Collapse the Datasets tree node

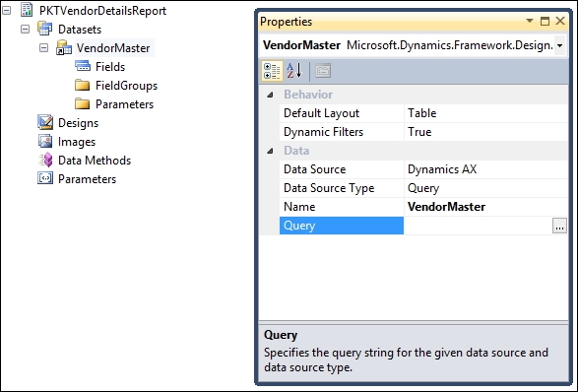(25, 29)
